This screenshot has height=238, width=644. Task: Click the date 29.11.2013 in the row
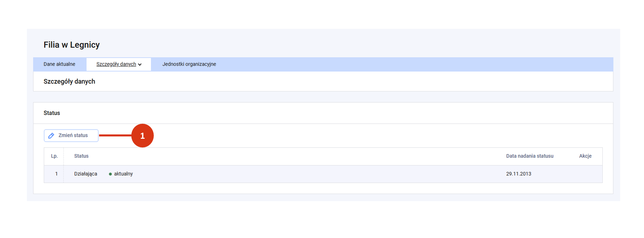pyautogui.click(x=518, y=174)
